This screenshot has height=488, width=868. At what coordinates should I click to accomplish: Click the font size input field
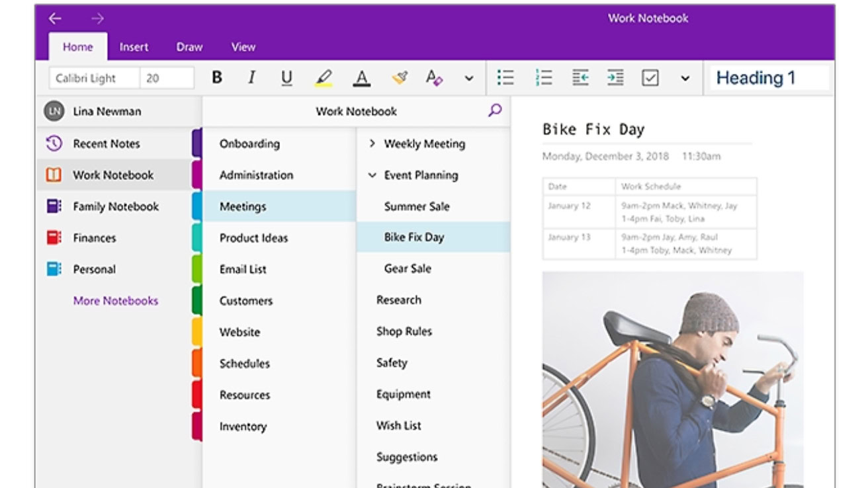point(167,78)
